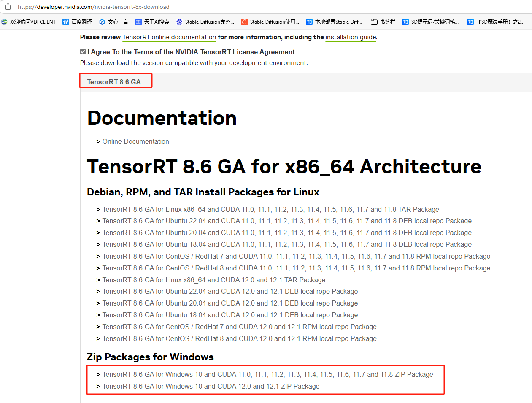
Task: Download Linux x86_64 CUDA 11.x TAR Package
Action: point(271,210)
